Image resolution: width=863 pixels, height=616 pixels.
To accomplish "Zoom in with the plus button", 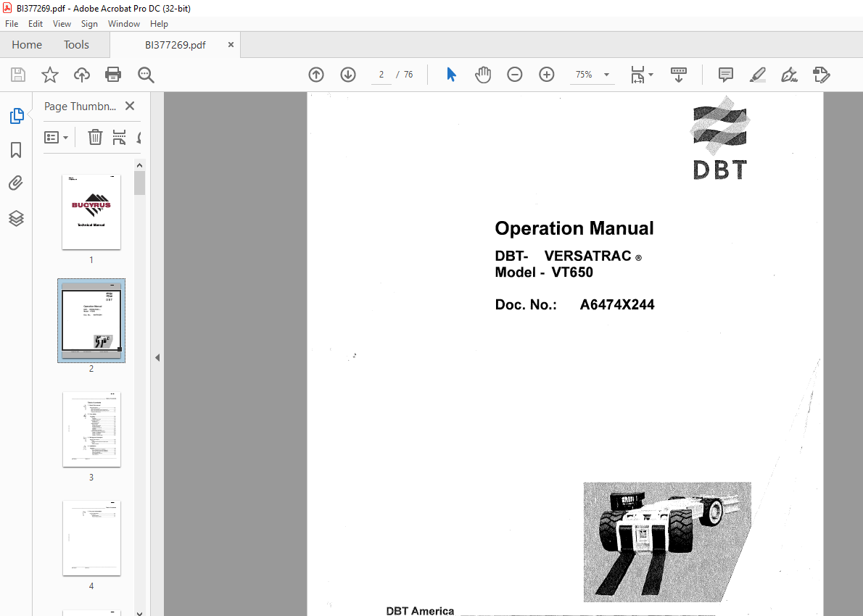I will pyautogui.click(x=547, y=75).
